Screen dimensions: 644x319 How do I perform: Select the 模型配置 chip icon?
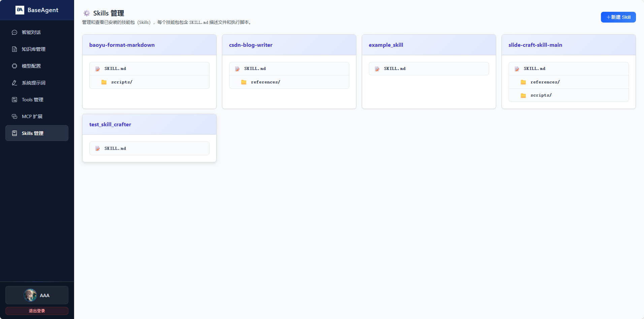tap(14, 66)
